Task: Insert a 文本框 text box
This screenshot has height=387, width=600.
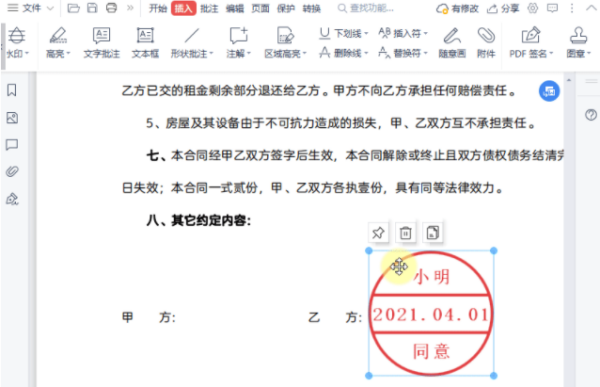Action: pyautogui.click(x=145, y=42)
